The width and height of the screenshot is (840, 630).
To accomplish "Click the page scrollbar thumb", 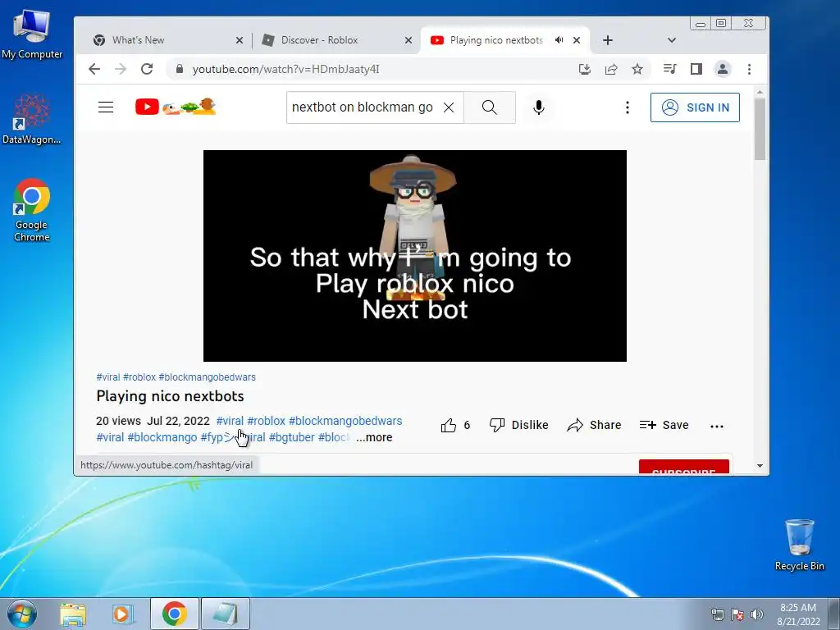I will point(760,129).
